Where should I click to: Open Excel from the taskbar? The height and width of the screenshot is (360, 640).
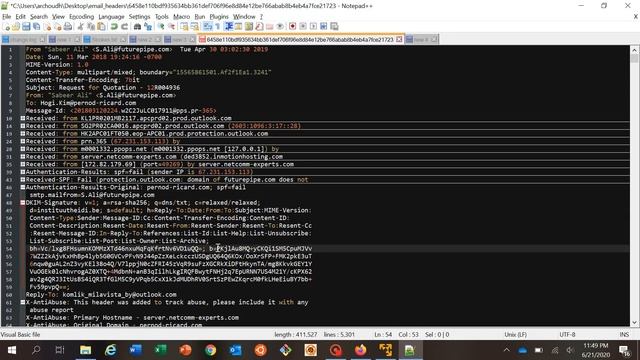pyautogui.click(x=160, y=350)
